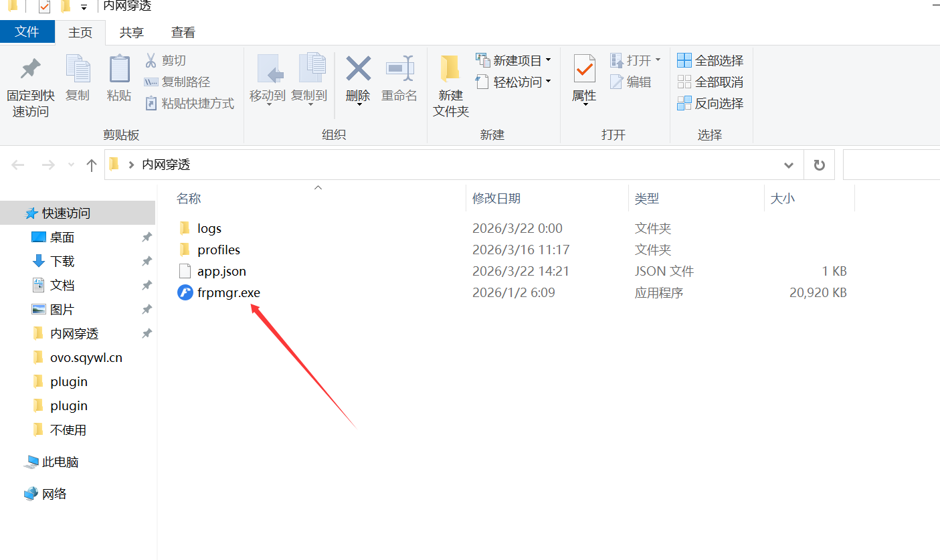The image size is (940, 560).
Task: Expand the 新建项目 dropdown
Action: (x=548, y=61)
